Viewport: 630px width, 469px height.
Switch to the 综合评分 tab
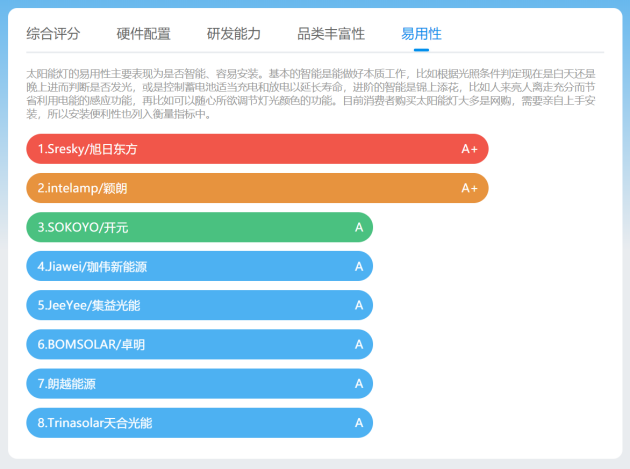[x=53, y=34]
